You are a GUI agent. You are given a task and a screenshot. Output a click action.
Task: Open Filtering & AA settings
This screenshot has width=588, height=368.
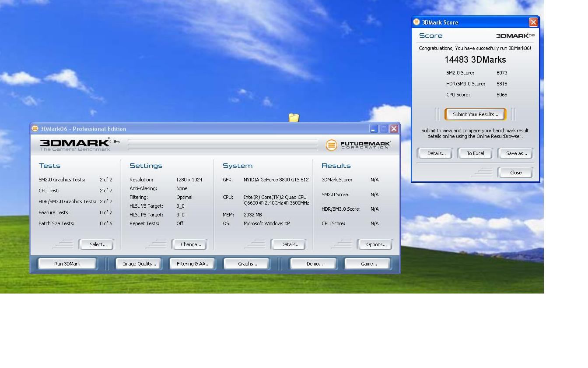193,264
